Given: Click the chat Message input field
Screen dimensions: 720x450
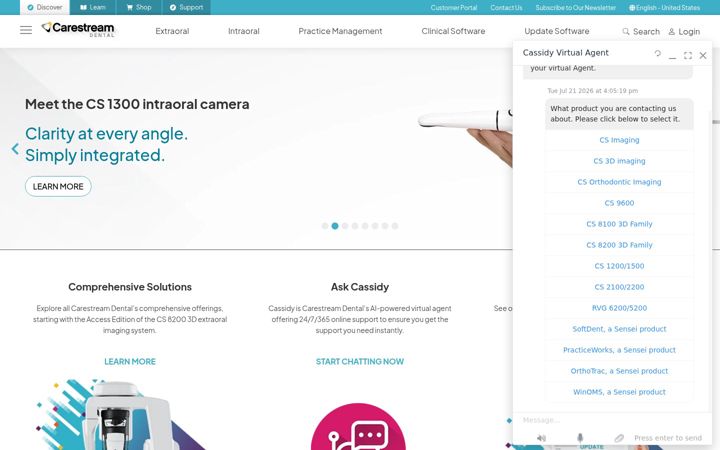Looking at the screenshot, I should pos(612,420).
